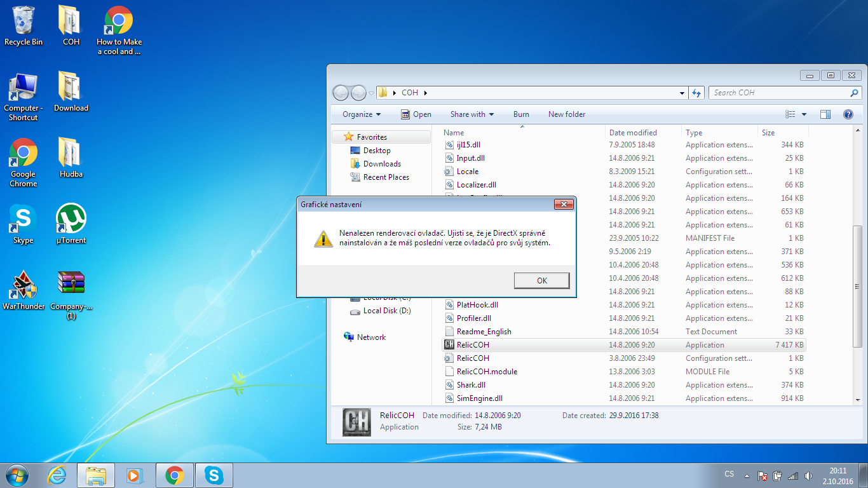868x488 pixels.
Task: Sort files by the Size column header
Action: (782, 133)
